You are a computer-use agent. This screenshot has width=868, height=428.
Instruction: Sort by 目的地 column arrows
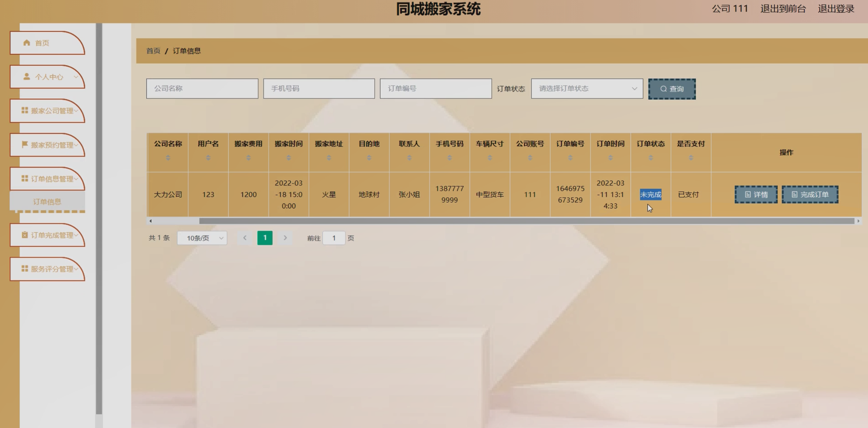369,158
